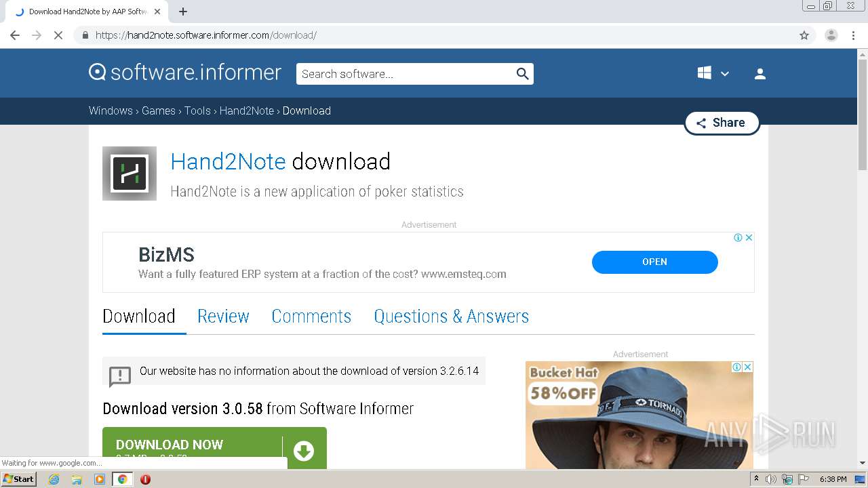Select the Download tab

point(139,317)
